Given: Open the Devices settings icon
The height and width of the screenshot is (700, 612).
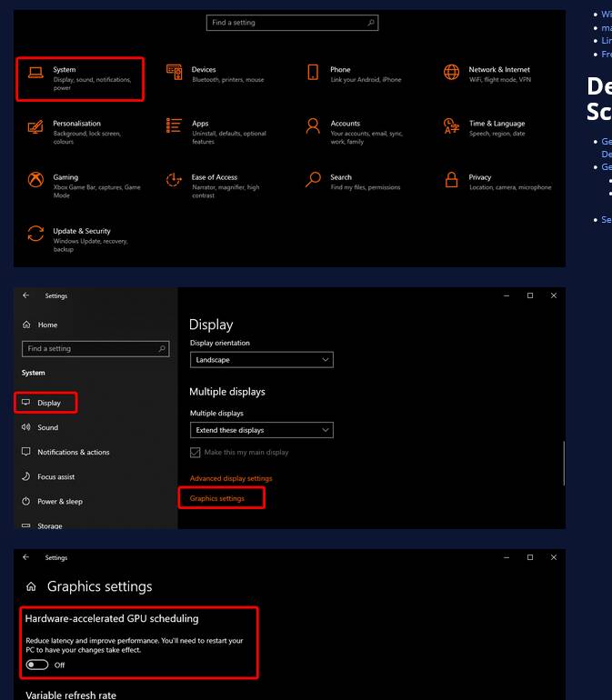Looking at the screenshot, I should pyautogui.click(x=174, y=73).
